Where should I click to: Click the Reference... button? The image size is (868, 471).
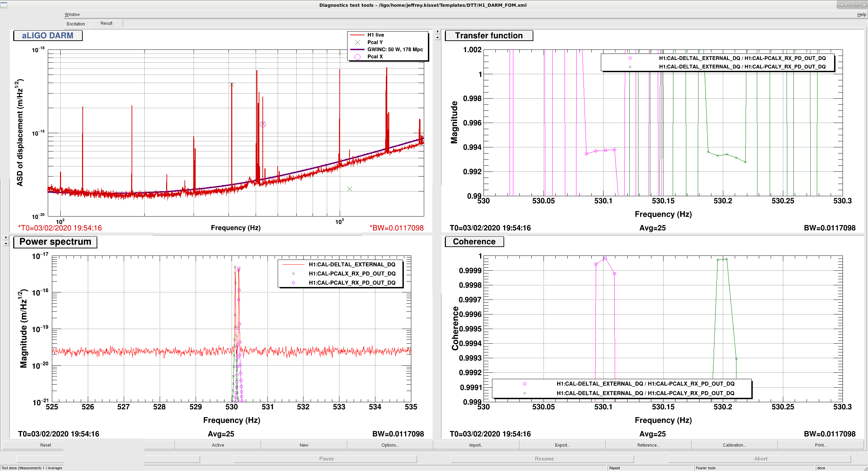[648, 445]
